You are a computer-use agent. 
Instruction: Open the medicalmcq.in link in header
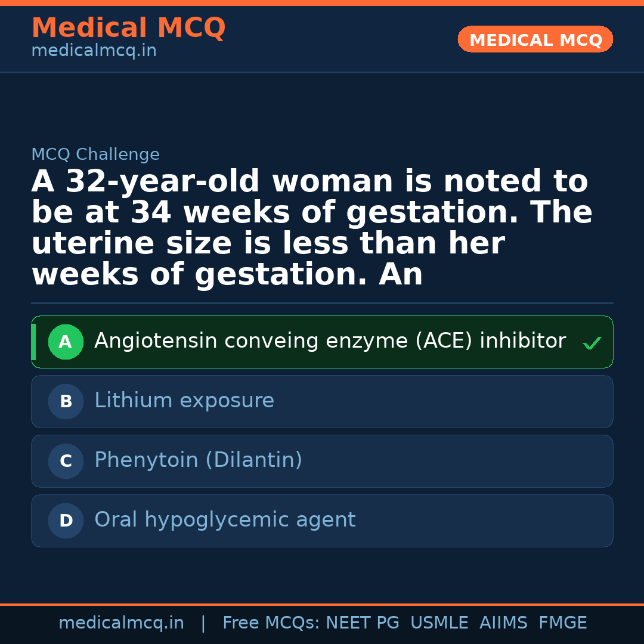coord(94,51)
